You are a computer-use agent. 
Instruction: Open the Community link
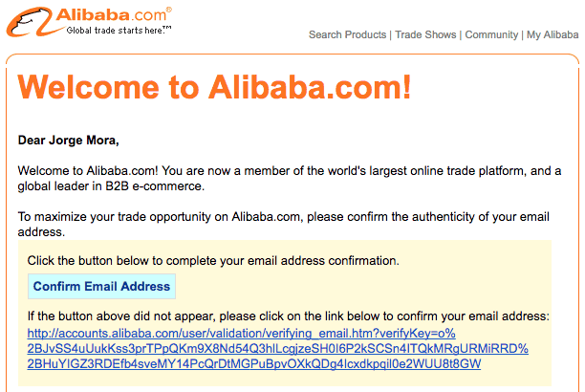pyautogui.click(x=491, y=35)
